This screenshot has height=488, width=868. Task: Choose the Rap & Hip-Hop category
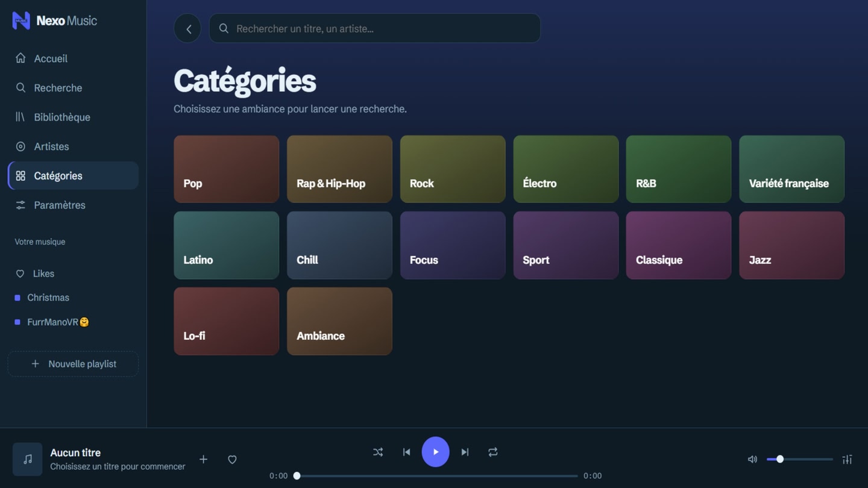click(x=339, y=169)
